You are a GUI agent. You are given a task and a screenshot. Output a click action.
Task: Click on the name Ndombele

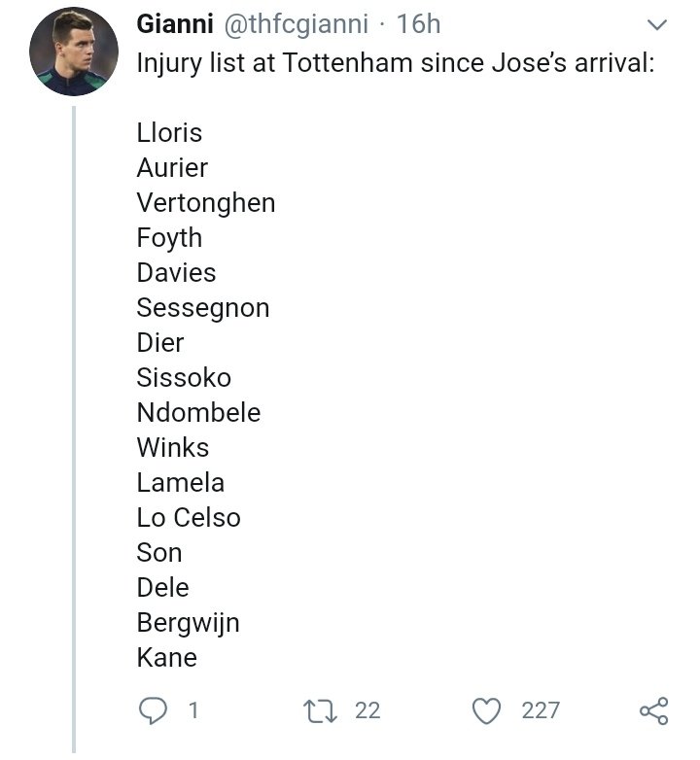199,413
